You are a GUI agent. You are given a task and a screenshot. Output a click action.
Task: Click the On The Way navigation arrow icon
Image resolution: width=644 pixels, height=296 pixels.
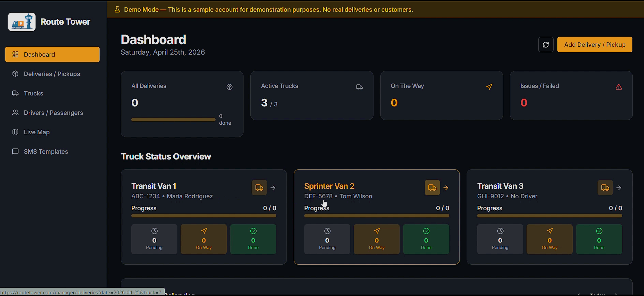tap(489, 87)
